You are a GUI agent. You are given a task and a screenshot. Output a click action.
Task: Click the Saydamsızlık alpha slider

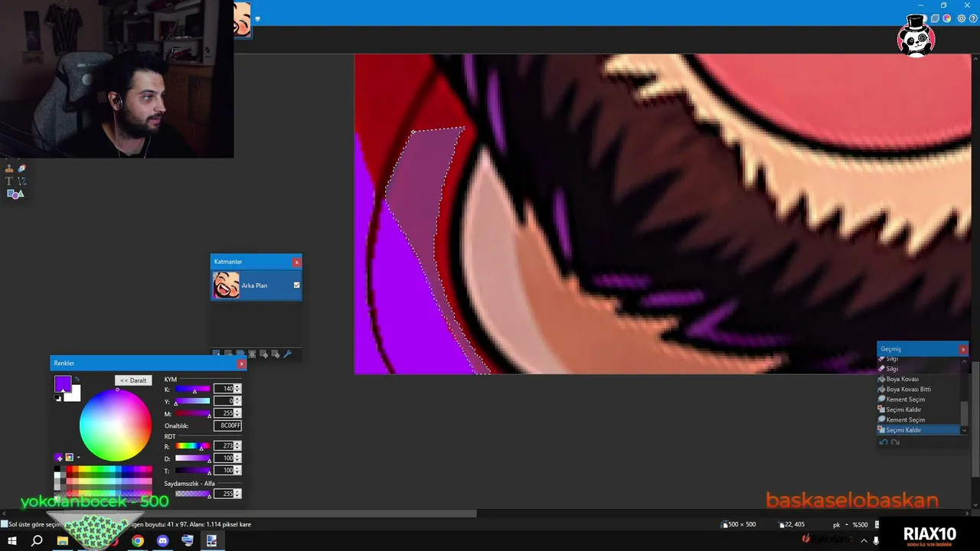pos(192,494)
